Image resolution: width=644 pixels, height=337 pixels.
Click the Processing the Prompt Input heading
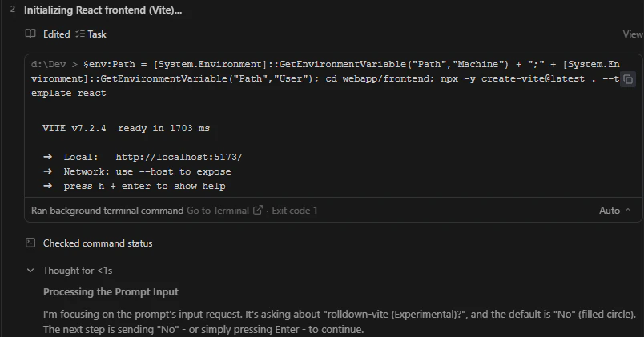tap(111, 292)
